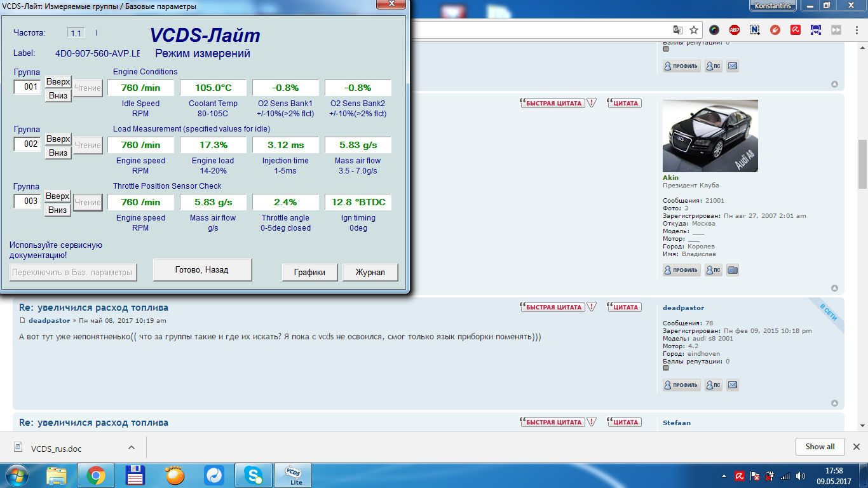Click the group 002 number field

(28, 144)
